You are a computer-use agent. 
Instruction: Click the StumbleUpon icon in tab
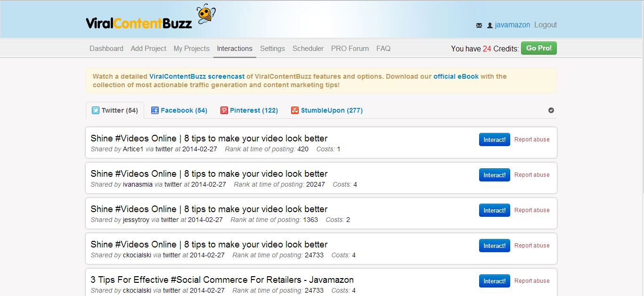[x=295, y=110]
